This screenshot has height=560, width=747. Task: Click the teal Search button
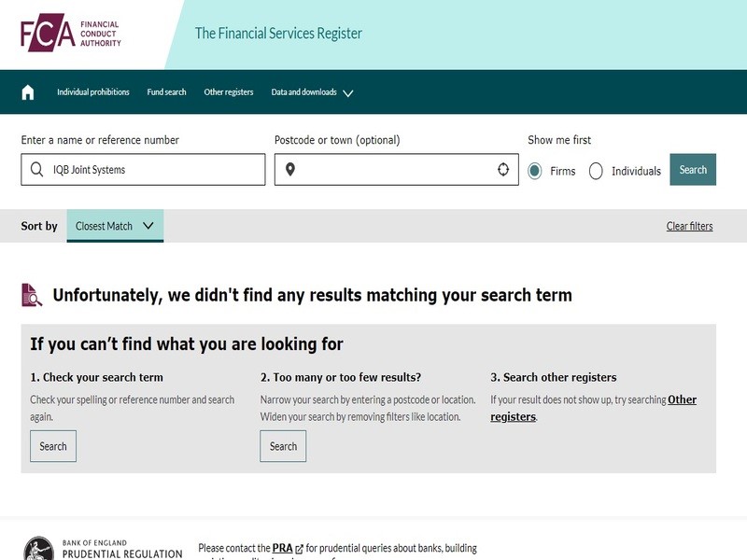click(693, 170)
